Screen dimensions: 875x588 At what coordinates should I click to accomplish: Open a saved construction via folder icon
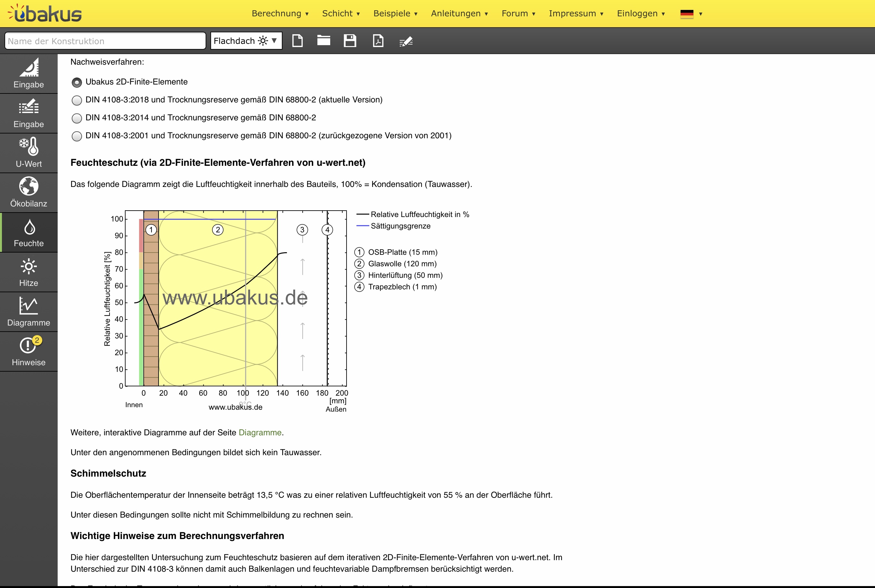tap(323, 41)
